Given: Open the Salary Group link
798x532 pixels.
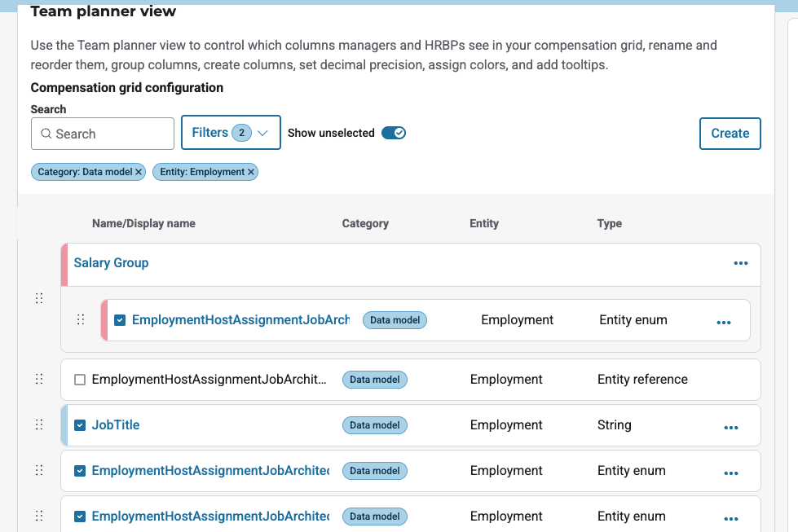Looking at the screenshot, I should 111,263.
